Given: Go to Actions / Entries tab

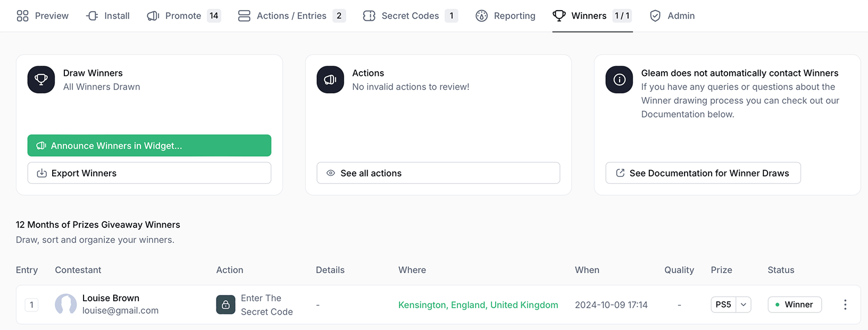Looking at the screenshot, I should pyautogui.click(x=291, y=16).
